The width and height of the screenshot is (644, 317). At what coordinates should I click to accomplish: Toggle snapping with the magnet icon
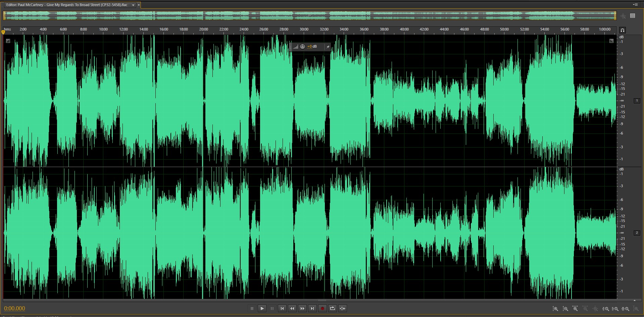(x=623, y=30)
